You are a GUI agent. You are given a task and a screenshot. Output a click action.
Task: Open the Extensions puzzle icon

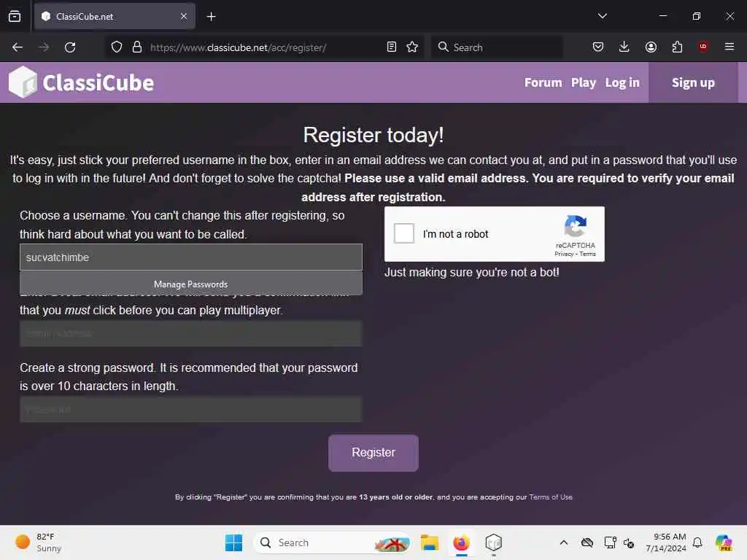click(x=677, y=47)
